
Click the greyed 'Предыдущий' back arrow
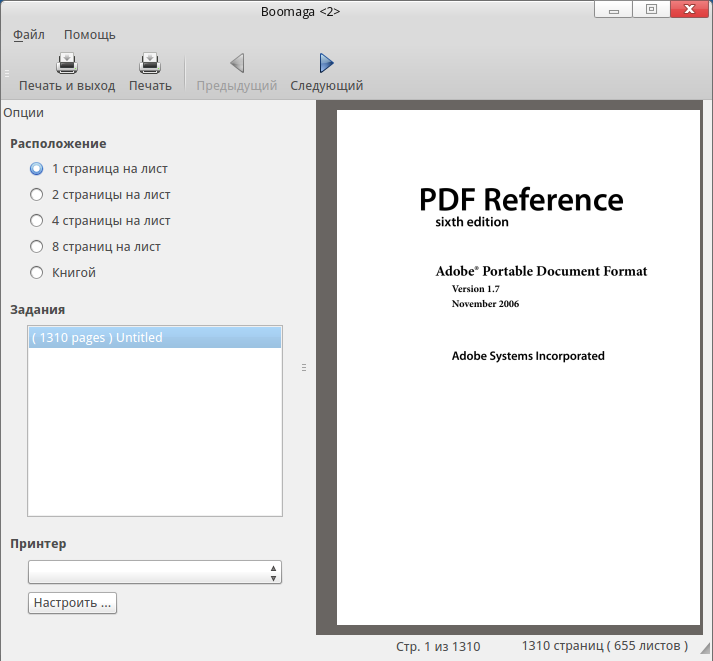(x=237, y=63)
